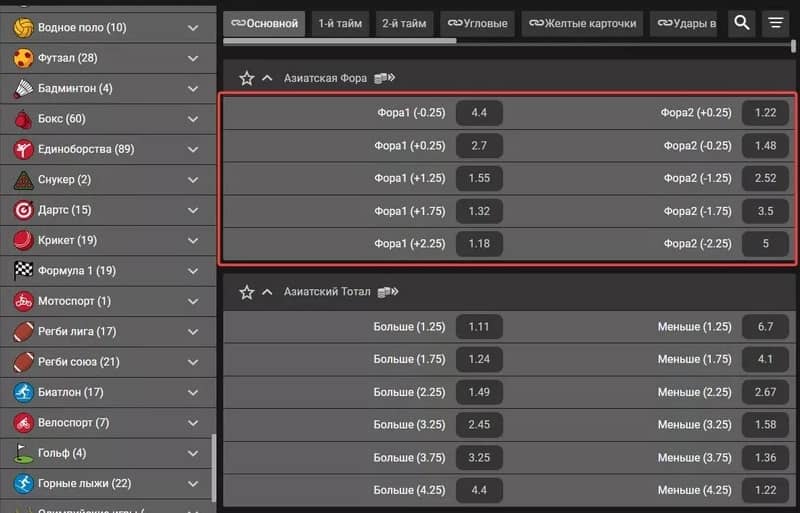Expand the Формула 1 (19) chevron
This screenshot has width=800, height=513.
pyautogui.click(x=193, y=271)
